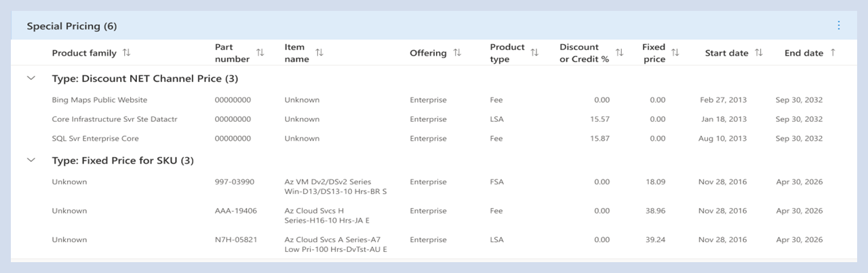The width and height of the screenshot is (868, 273).
Task: Select the Bing Maps Public Website row
Action: pos(100,100)
